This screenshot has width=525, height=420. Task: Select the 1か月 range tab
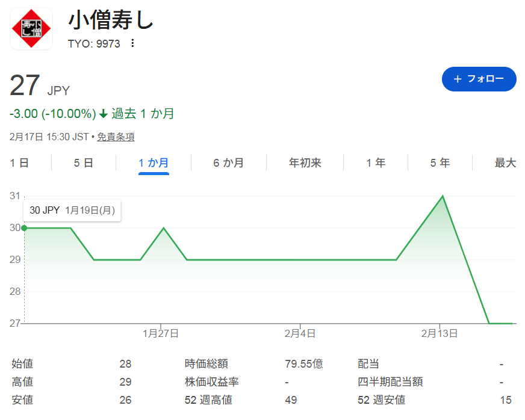[154, 163]
